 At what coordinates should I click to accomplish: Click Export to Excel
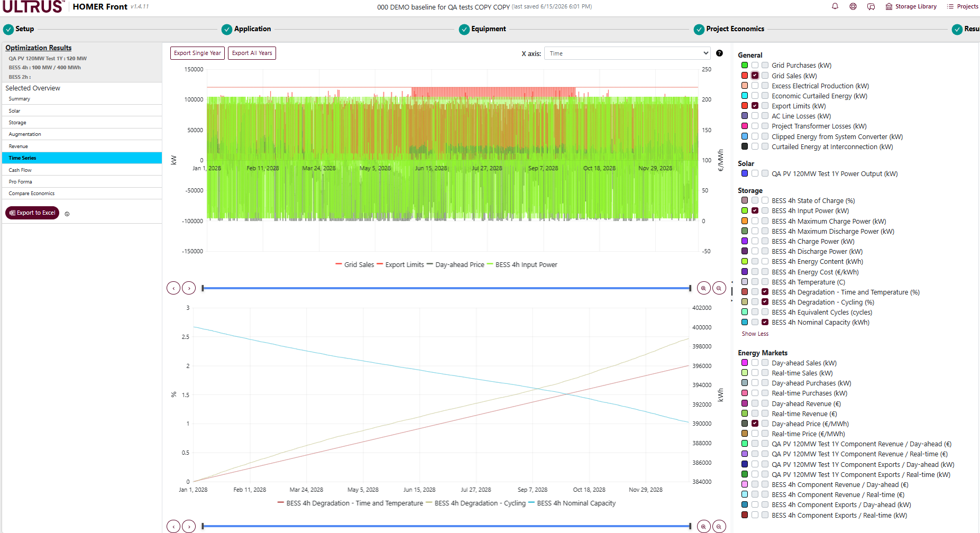coord(32,213)
